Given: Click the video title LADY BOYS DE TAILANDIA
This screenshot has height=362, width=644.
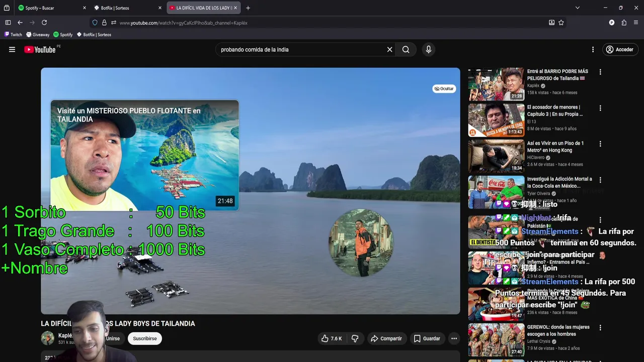Looking at the screenshot, I should pos(118,324).
